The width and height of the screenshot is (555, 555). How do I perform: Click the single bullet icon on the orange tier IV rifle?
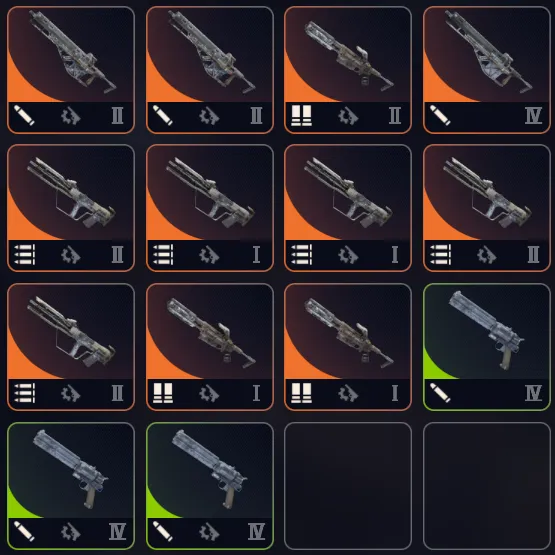[440, 115]
